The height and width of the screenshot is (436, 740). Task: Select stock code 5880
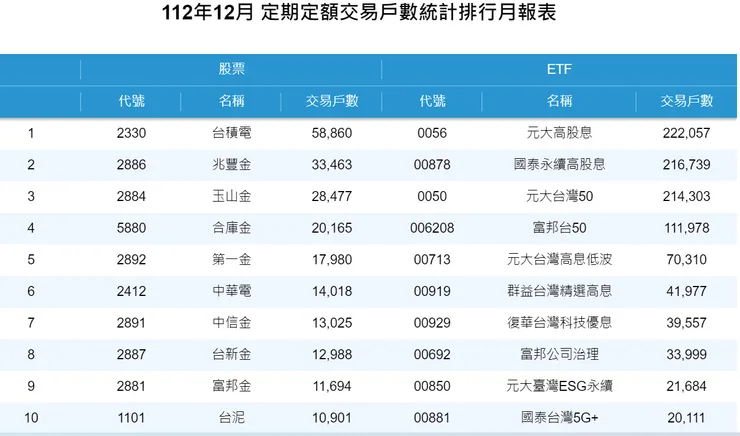click(131, 228)
